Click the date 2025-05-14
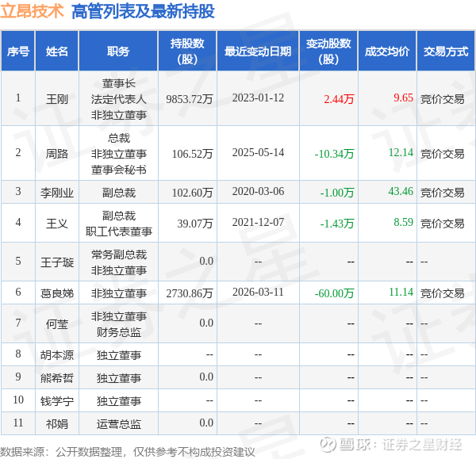 (x=258, y=152)
